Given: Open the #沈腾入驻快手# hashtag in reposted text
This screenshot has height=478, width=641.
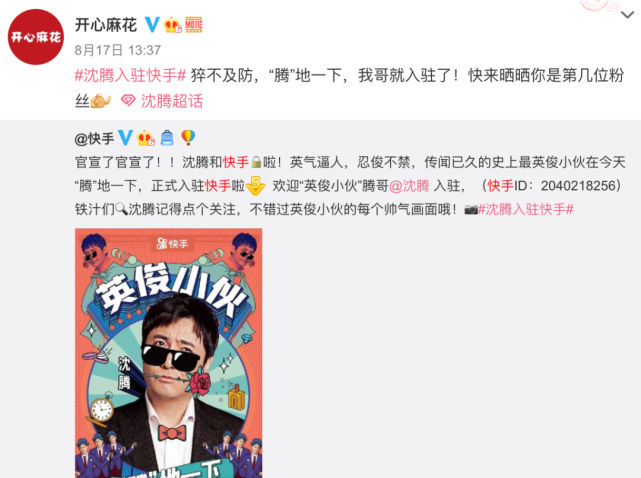Looking at the screenshot, I should pos(526,209).
